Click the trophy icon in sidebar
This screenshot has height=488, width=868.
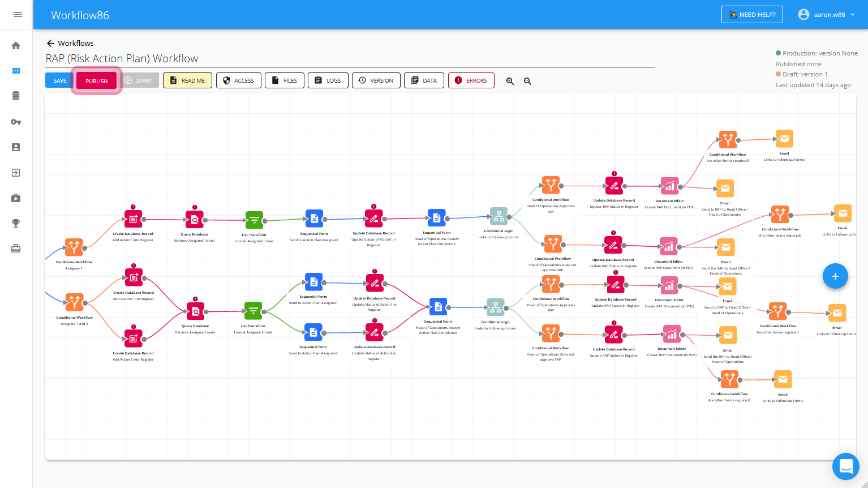coord(16,223)
